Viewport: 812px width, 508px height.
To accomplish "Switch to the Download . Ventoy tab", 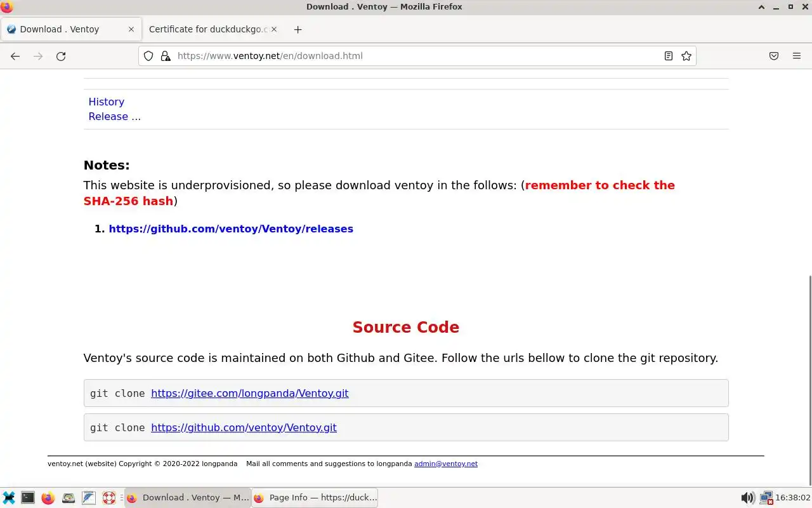I will coord(71,29).
